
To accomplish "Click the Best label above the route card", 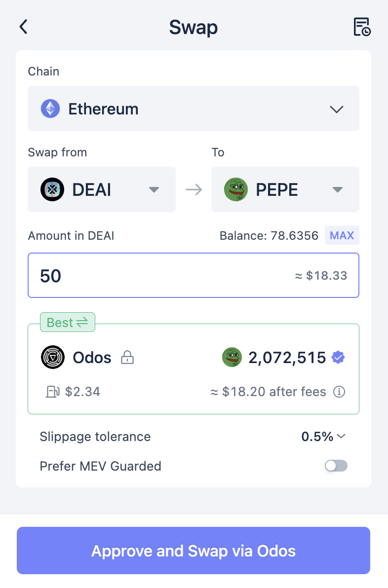I will coord(68,322).
